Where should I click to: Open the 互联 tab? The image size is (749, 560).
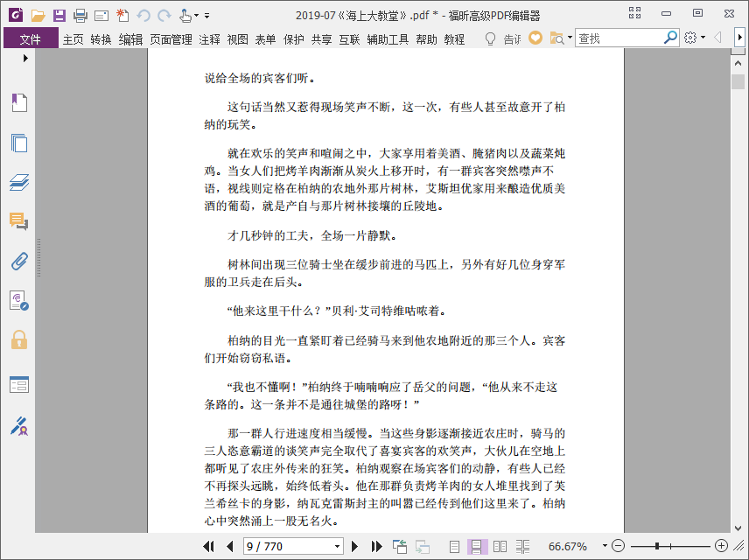(x=349, y=39)
